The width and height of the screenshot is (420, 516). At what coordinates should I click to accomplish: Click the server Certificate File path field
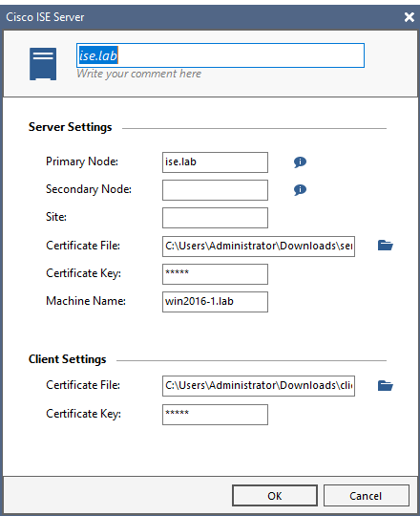pos(259,247)
